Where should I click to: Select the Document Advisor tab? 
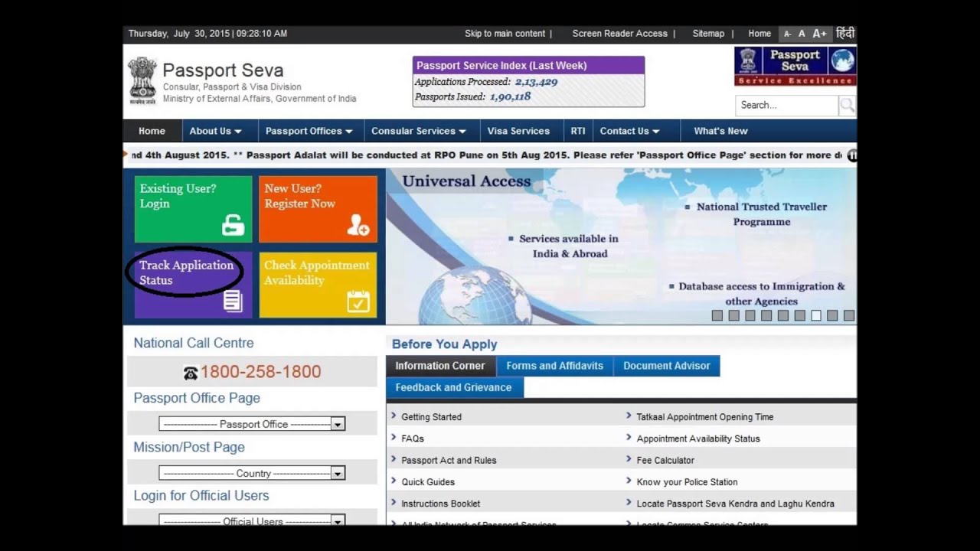[667, 366]
